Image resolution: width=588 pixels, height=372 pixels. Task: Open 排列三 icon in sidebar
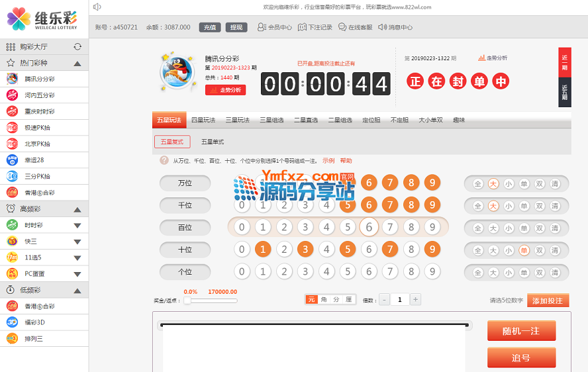12,339
